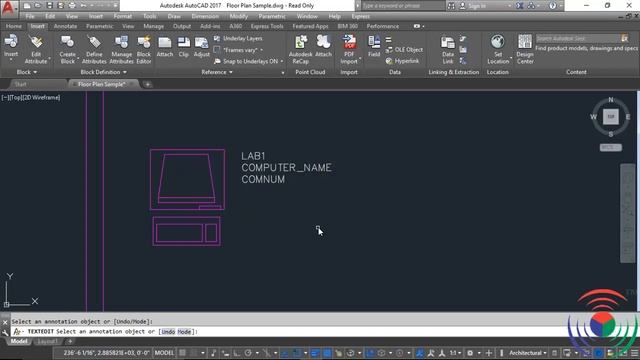
Task: Open Define Attributes tool
Action: (94, 49)
